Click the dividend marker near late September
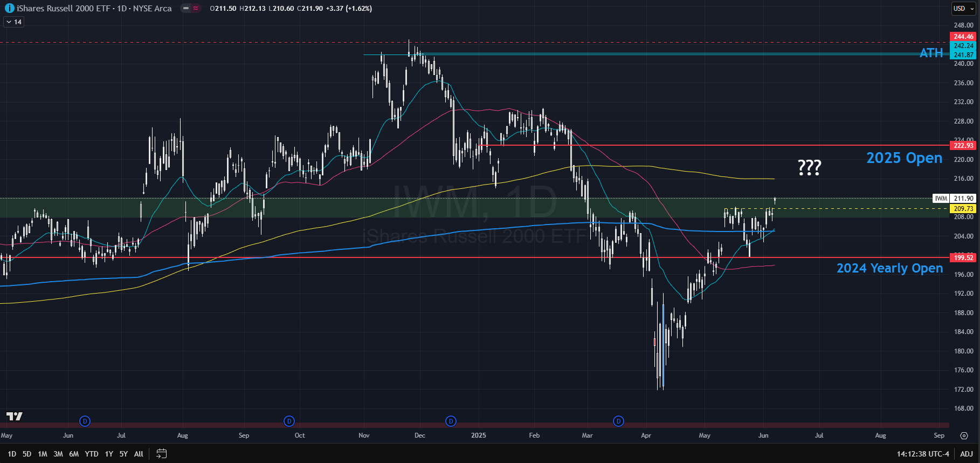Image resolution: width=980 pixels, height=463 pixels. click(289, 421)
